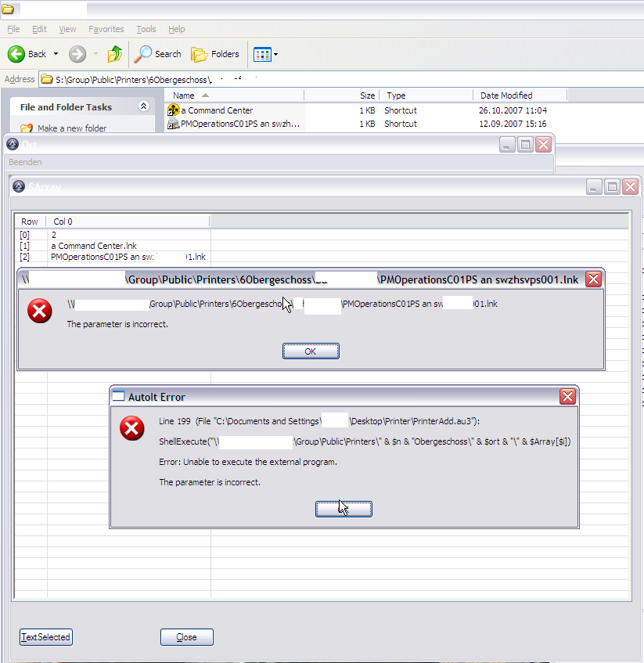Close the AutoIt Error dialog

[567, 397]
